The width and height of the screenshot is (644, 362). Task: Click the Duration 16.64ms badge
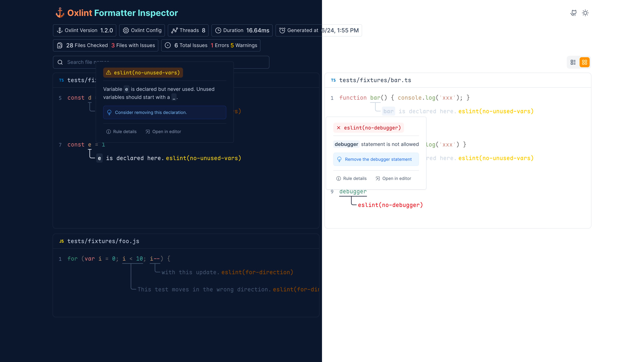click(x=242, y=31)
